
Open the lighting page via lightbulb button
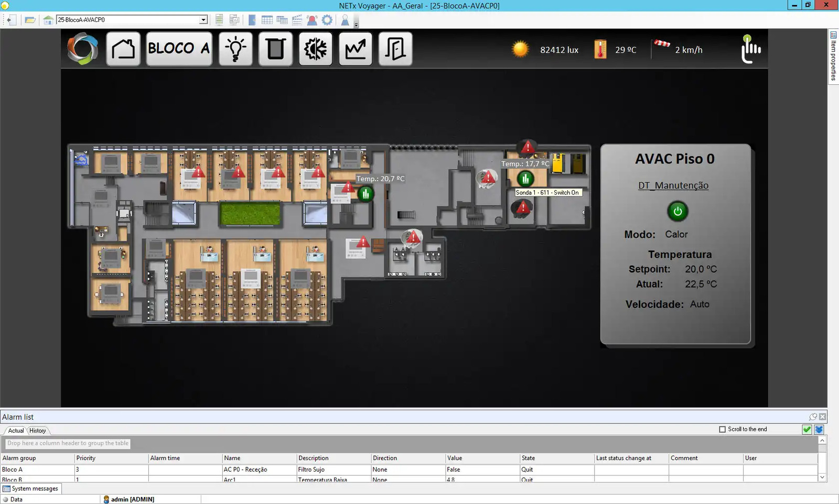click(235, 49)
